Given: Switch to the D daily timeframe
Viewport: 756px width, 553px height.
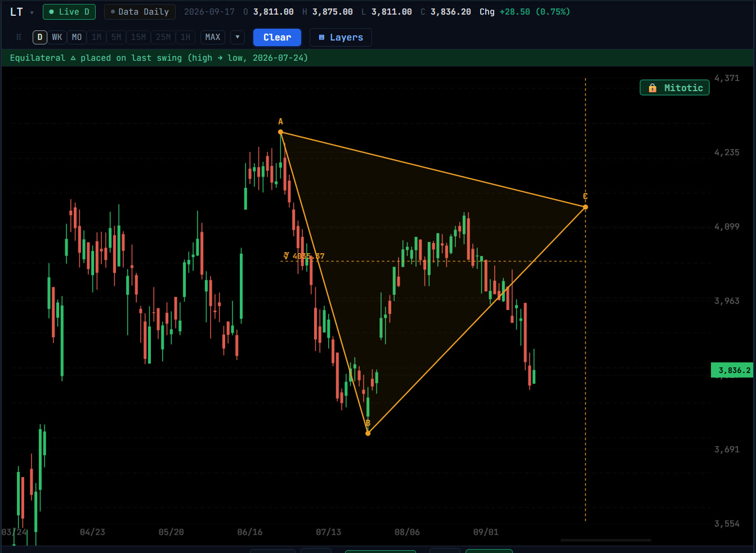Looking at the screenshot, I should [x=39, y=37].
